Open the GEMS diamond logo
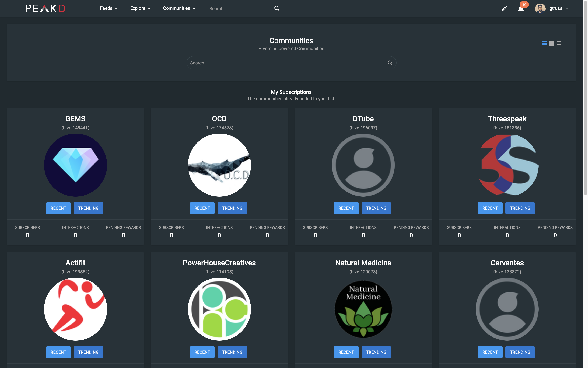 point(76,165)
